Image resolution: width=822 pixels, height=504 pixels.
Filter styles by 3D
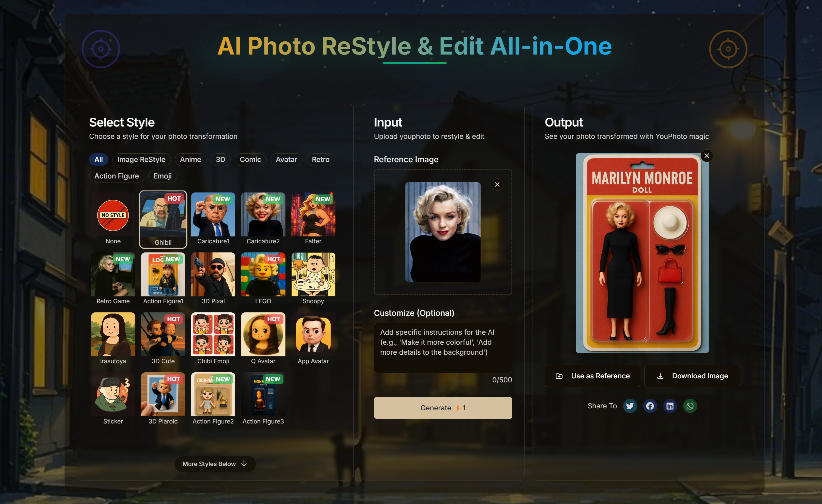pos(221,159)
